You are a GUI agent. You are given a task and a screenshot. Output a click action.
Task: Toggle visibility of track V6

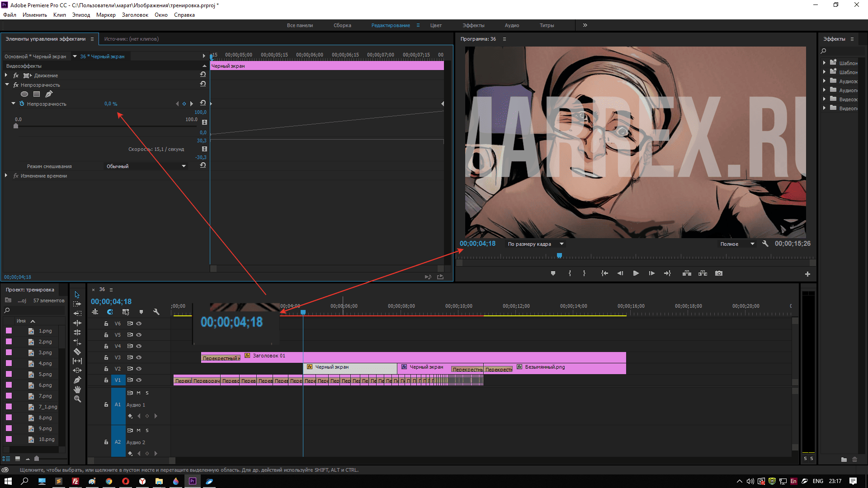(139, 324)
